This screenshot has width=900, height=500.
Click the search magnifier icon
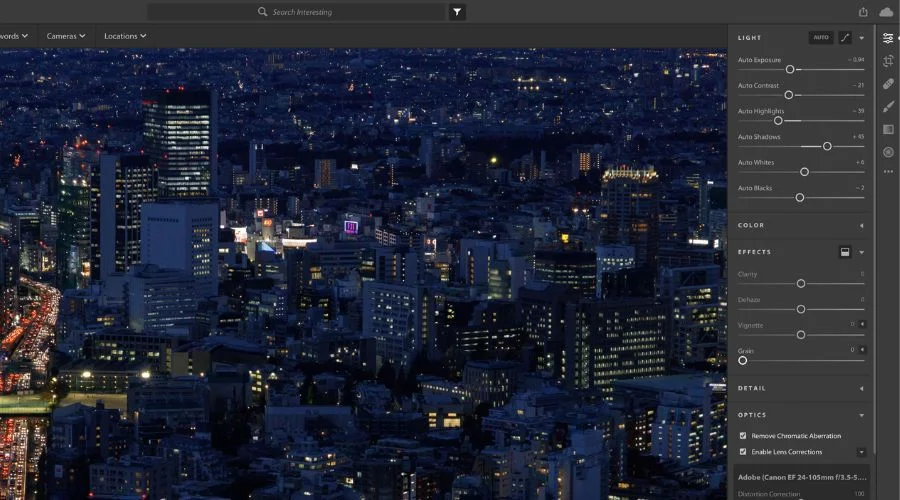[x=262, y=11]
